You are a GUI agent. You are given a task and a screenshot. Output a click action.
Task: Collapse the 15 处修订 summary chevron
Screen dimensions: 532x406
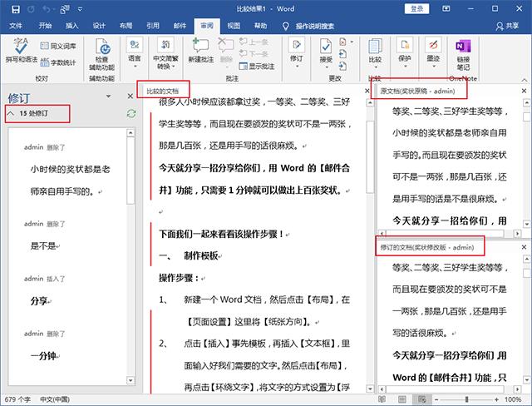[x=11, y=113]
